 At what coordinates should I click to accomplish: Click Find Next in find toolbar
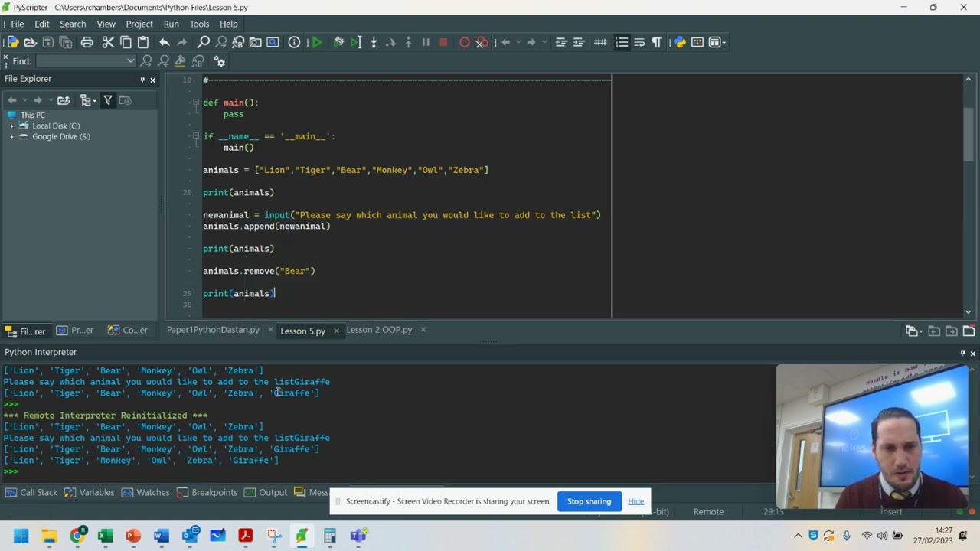(x=146, y=61)
